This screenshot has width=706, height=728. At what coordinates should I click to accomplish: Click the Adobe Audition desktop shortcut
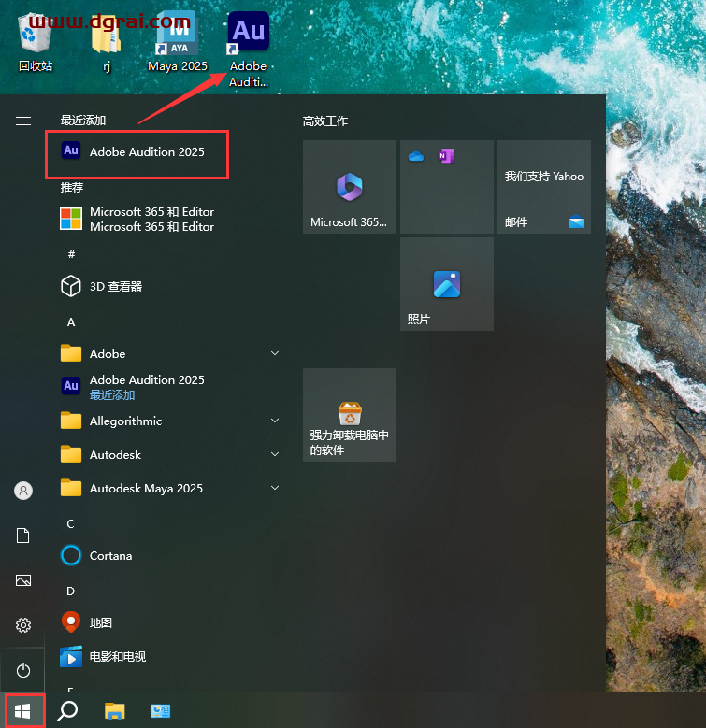(x=249, y=49)
